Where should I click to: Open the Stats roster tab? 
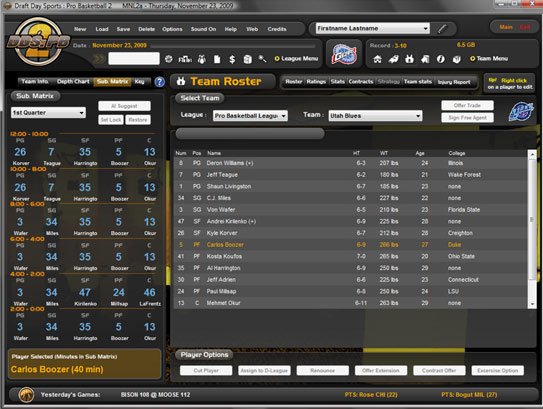click(337, 82)
